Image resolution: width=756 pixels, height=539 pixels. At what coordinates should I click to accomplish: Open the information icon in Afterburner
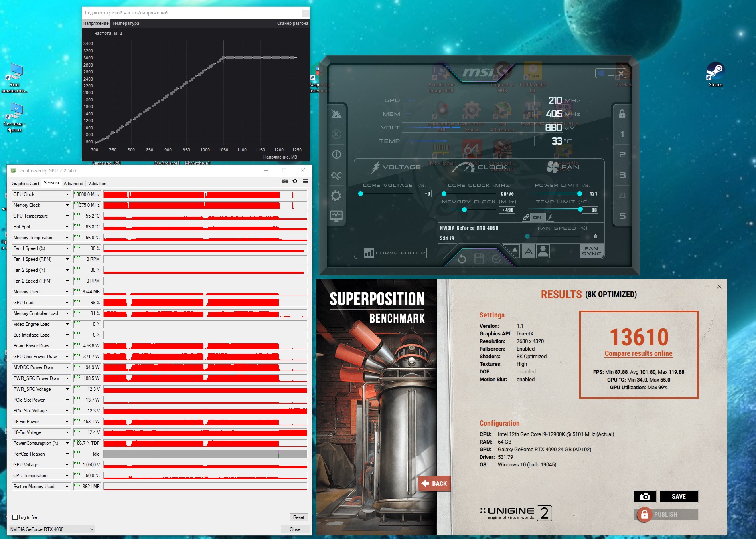click(x=336, y=155)
